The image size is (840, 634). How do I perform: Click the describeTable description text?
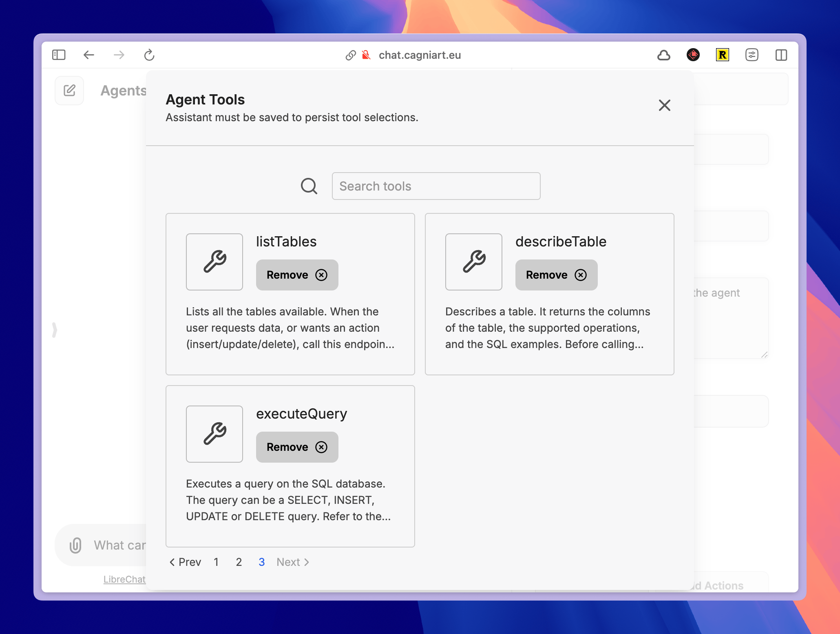548,328
